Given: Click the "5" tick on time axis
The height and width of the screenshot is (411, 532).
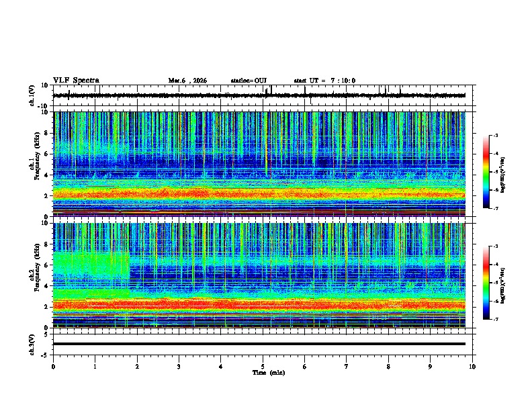Looking at the screenshot, I should coord(263,367).
